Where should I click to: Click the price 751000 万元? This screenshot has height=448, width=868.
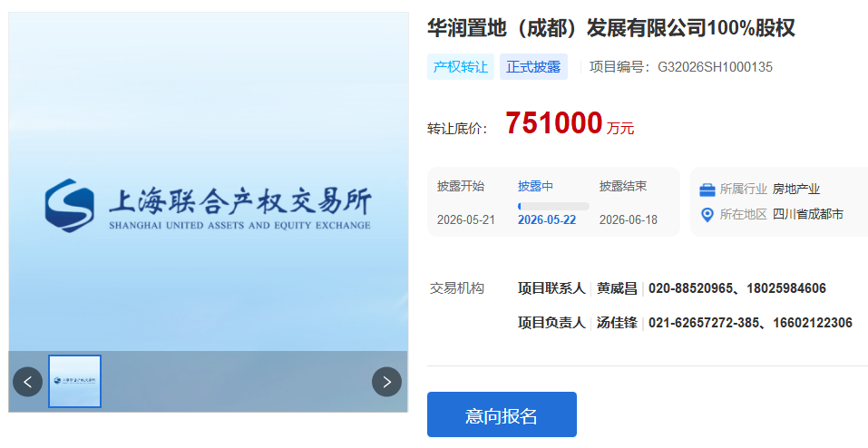(x=569, y=123)
